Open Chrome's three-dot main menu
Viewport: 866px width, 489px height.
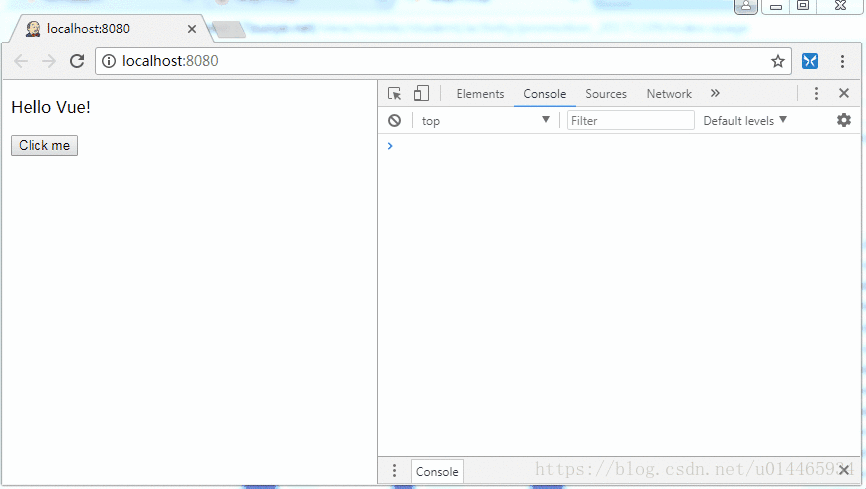[x=842, y=61]
